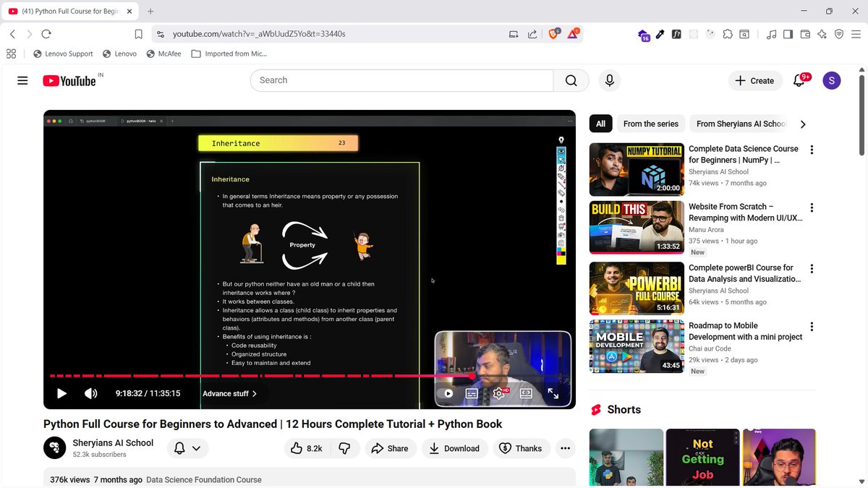The image size is (868, 488).
Task: Toggle the browser sidebar panel
Action: click(x=788, y=34)
